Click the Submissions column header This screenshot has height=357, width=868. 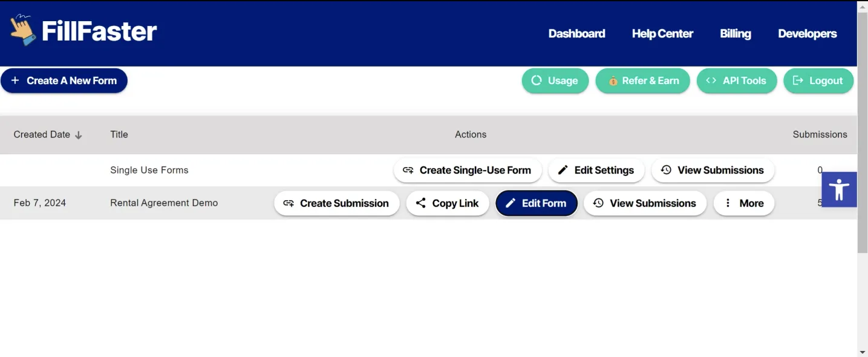click(x=820, y=134)
